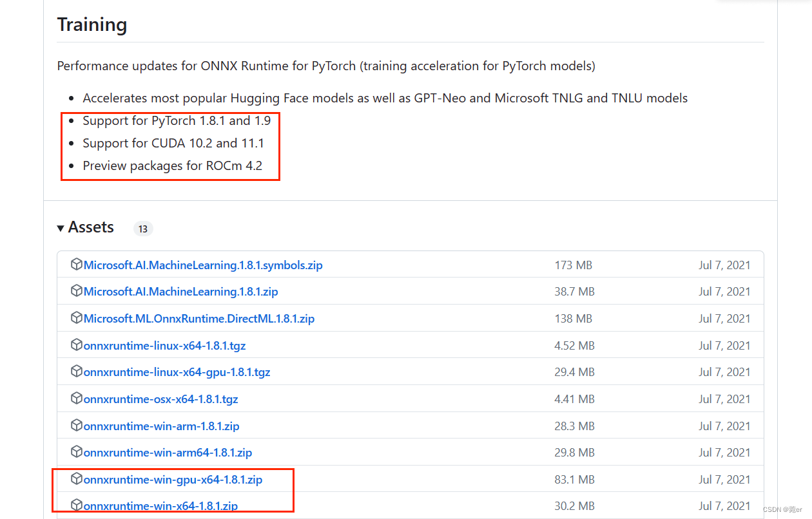Click the package icon for onnxruntime-osx-x64-1.8.1.tgz
This screenshot has width=812, height=519.
[77, 399]
